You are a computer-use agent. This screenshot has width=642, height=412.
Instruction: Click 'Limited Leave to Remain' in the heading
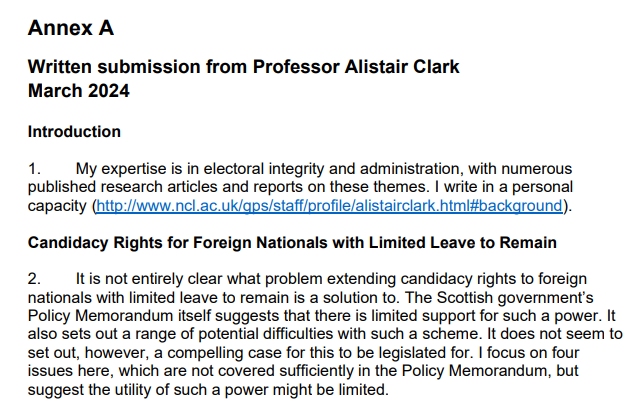click(463, 242)
